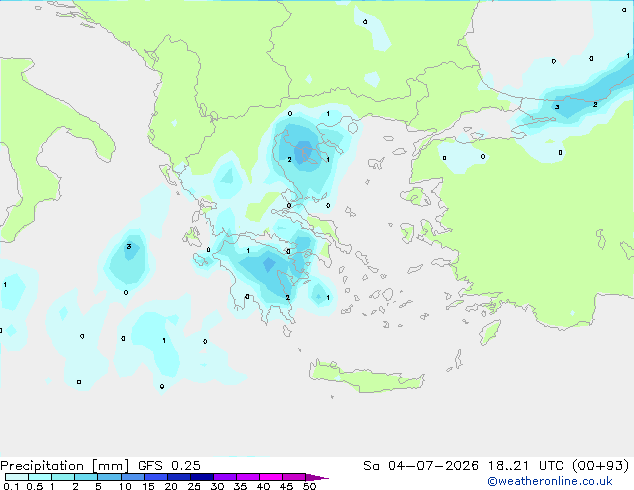The image size is (634, 490).
Task: Click the 25–30 mm navy legend swatch
Action: coord(202,477)
